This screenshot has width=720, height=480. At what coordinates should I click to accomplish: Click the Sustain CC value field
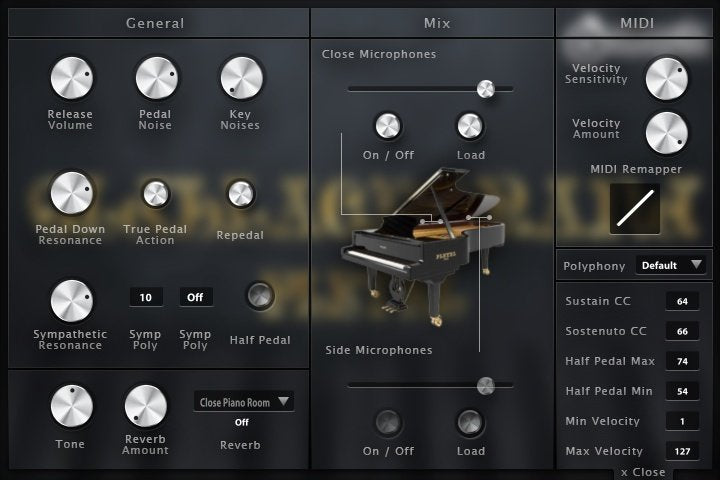pyautogui.click(x=682, y=302)
